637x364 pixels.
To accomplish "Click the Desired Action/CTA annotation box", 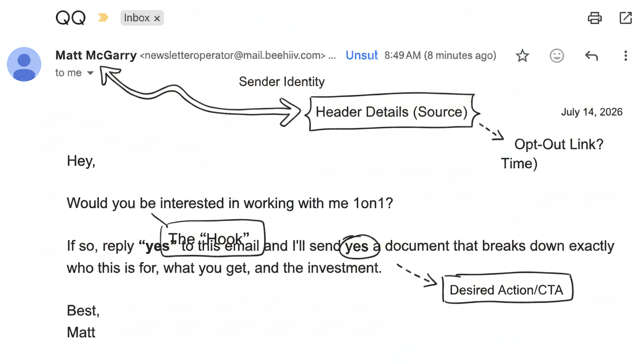I will click(x=507, y=289).
